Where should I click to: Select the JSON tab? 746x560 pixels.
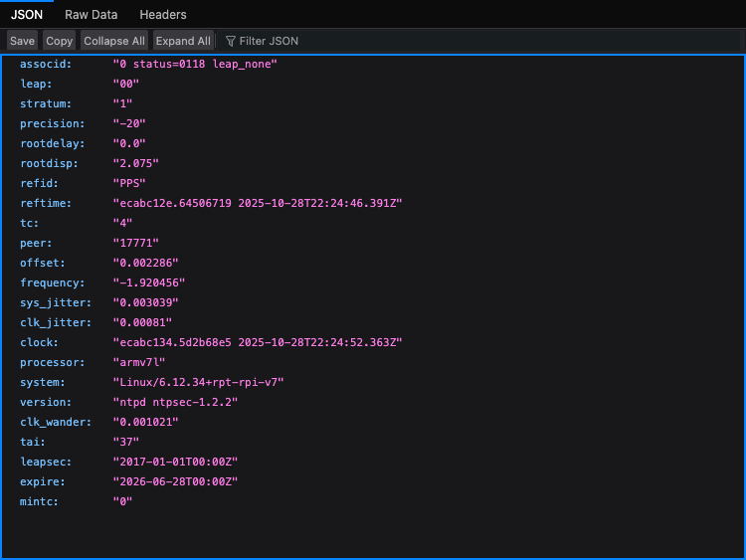click(26, 15)
